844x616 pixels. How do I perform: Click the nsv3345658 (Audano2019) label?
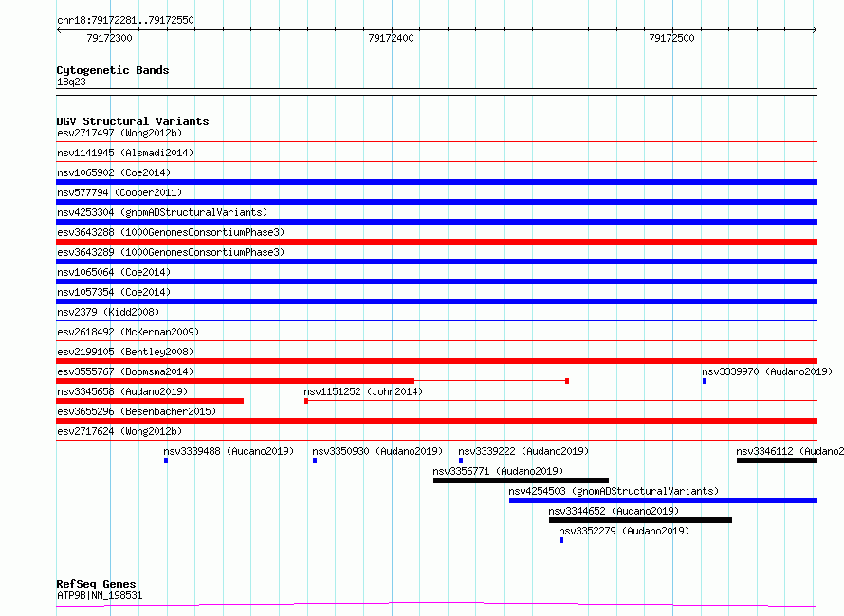122,391
